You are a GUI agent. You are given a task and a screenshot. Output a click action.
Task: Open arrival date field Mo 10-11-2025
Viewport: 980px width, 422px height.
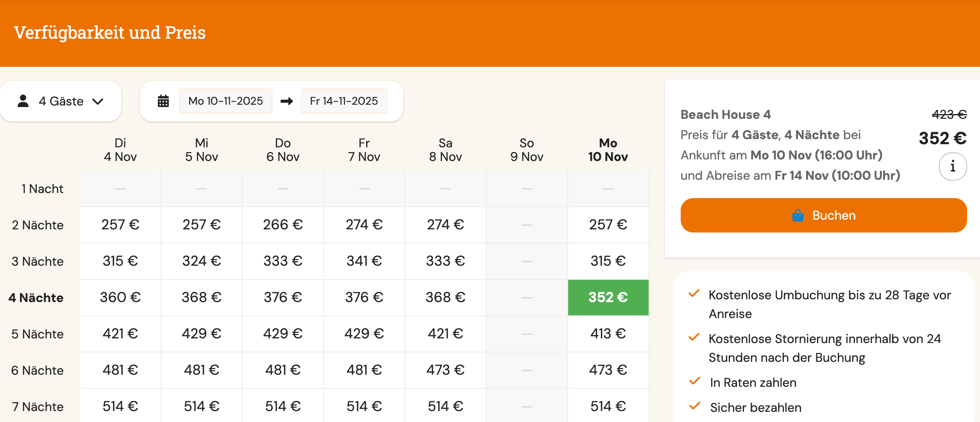coord(225,101)
